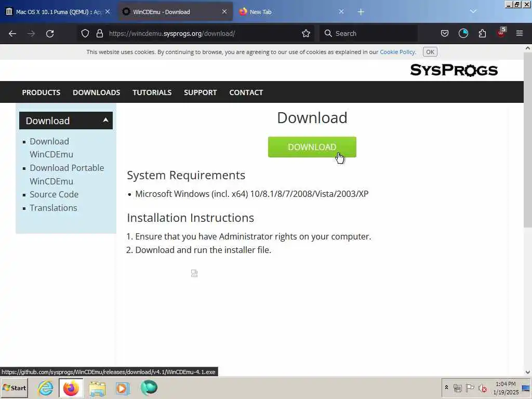532x399 pixels.
Task: Open a new tab with the plus icon
Action: (x=361, y=12)
